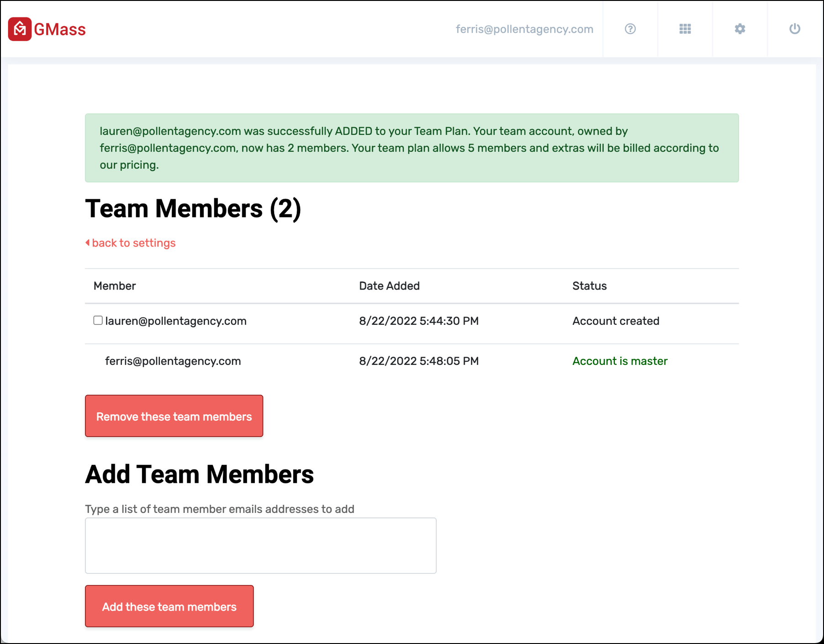The width and height of the screenshot is (824, 644).
Task: Click Add these team members button
Action: [169, 606]
